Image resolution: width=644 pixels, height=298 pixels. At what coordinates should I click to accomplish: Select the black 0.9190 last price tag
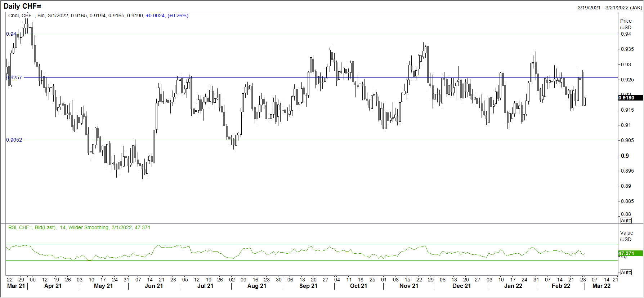click(x=631, y=98)
